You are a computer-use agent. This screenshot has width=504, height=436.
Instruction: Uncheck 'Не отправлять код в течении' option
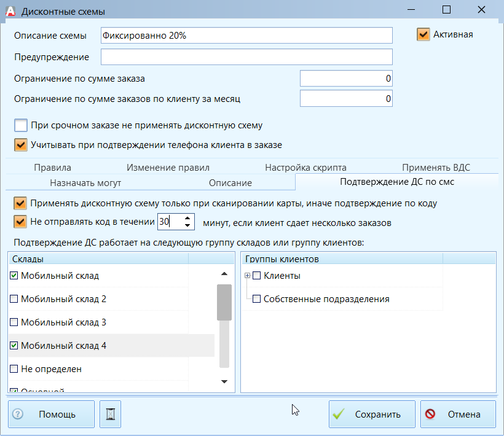point(20,222)
